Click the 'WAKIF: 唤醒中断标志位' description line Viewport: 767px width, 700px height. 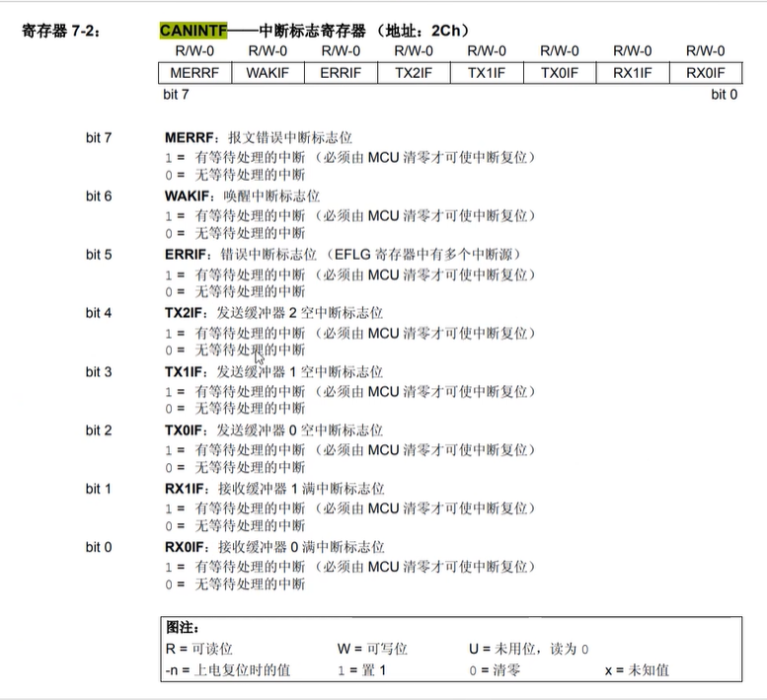242,196
